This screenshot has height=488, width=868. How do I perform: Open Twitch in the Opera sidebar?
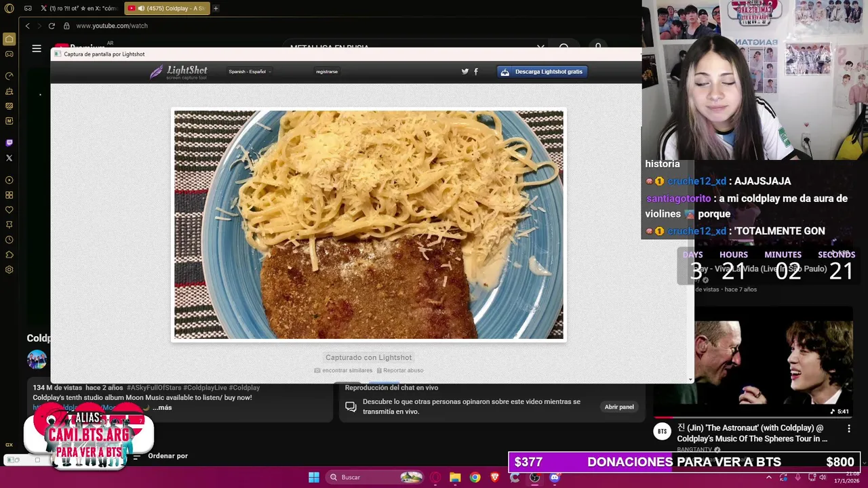pyautogui.click(x=9, y=143)
